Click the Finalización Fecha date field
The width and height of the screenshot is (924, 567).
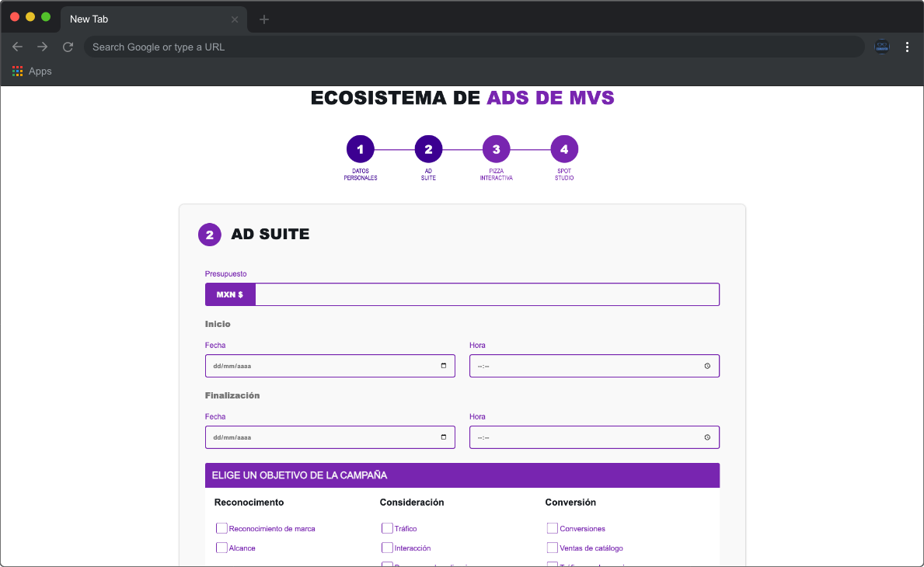tap(330, 437)
